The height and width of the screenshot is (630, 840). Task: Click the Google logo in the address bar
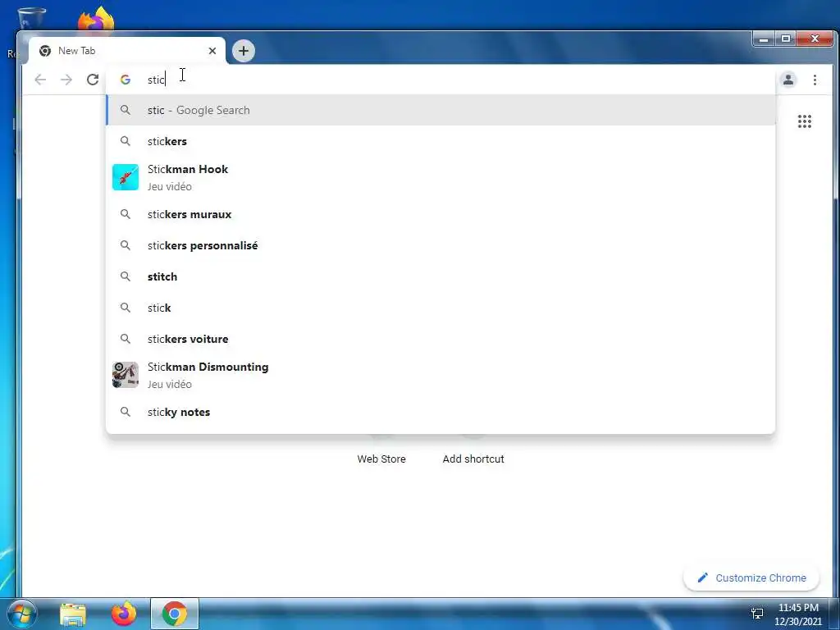coord(126,80)
